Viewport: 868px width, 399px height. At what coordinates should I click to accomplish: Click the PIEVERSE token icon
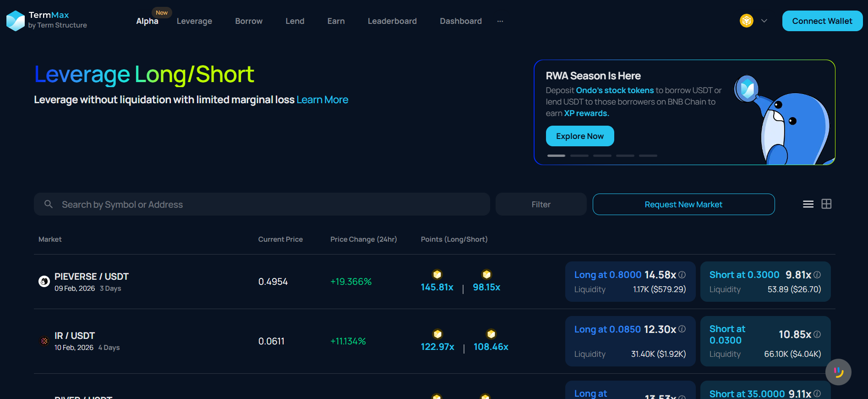coord(44,282)
